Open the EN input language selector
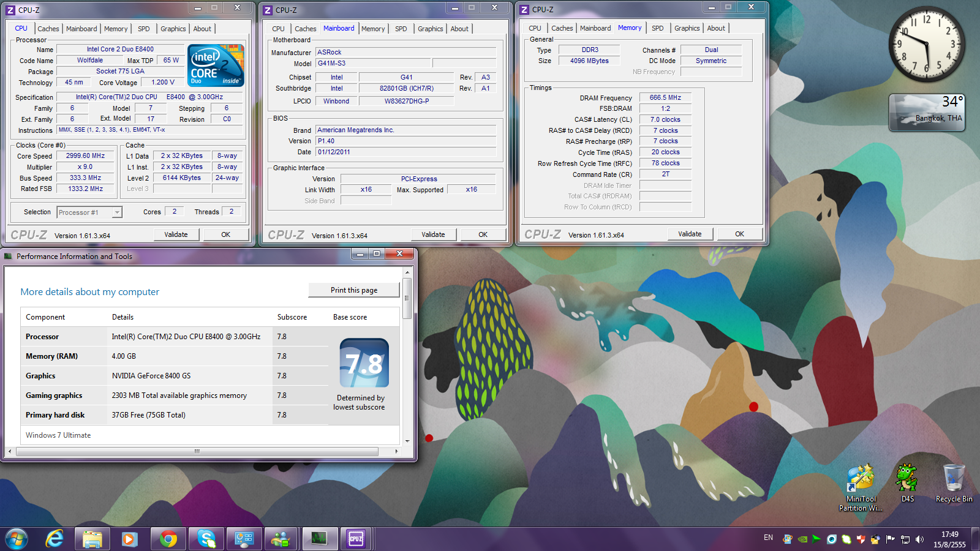The height and width of the screenshot is (551, 980). click(768, 538)
